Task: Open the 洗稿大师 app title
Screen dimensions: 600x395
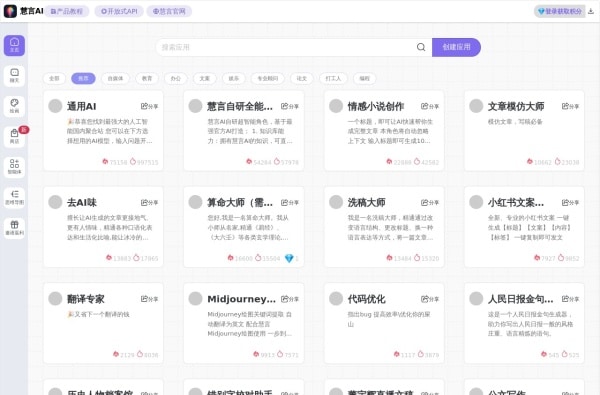Action: (x=366, y=202)
